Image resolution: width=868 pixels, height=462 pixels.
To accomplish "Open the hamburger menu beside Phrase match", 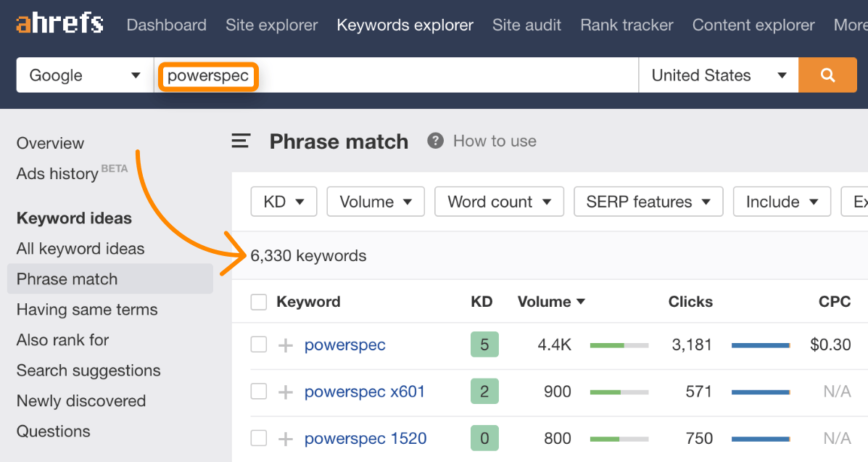I will click(x=241, y=141).
